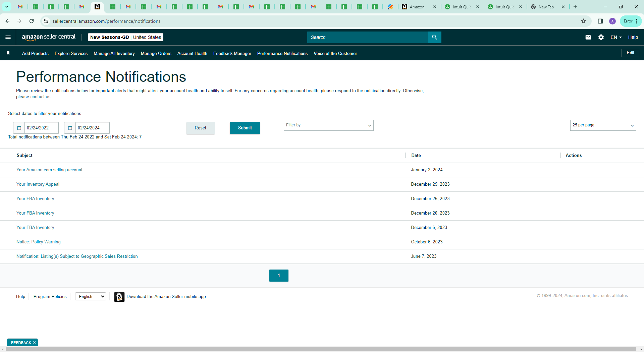Open Your FBA Inventory from December 20
The image size is (644, 352).
pos(35,213)
